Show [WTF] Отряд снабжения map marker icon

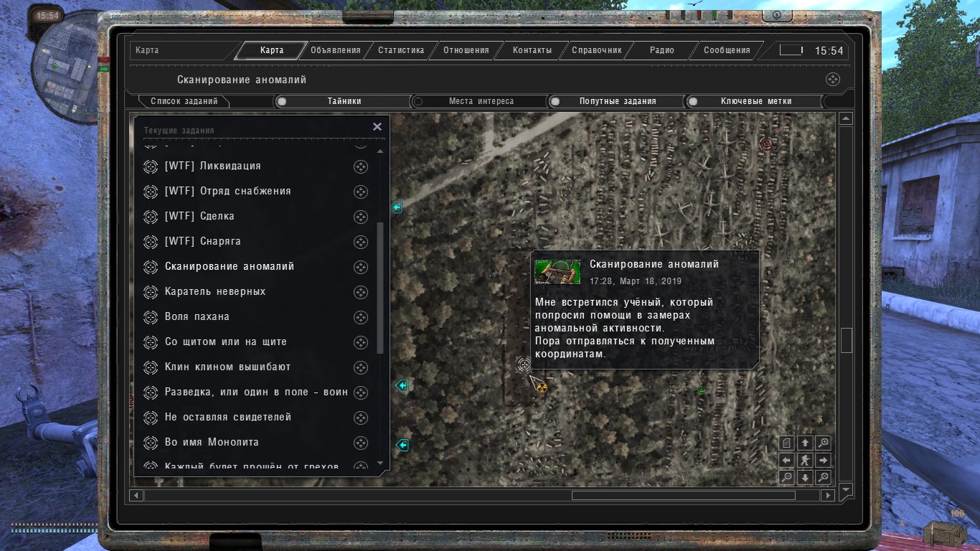tap(361, 192)
